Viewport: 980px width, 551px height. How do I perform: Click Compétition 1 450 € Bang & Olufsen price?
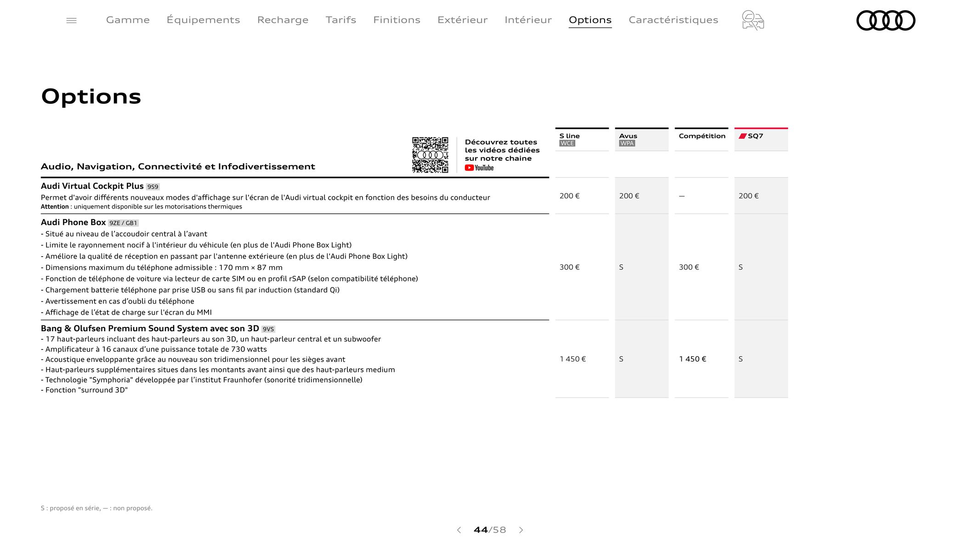692,359
